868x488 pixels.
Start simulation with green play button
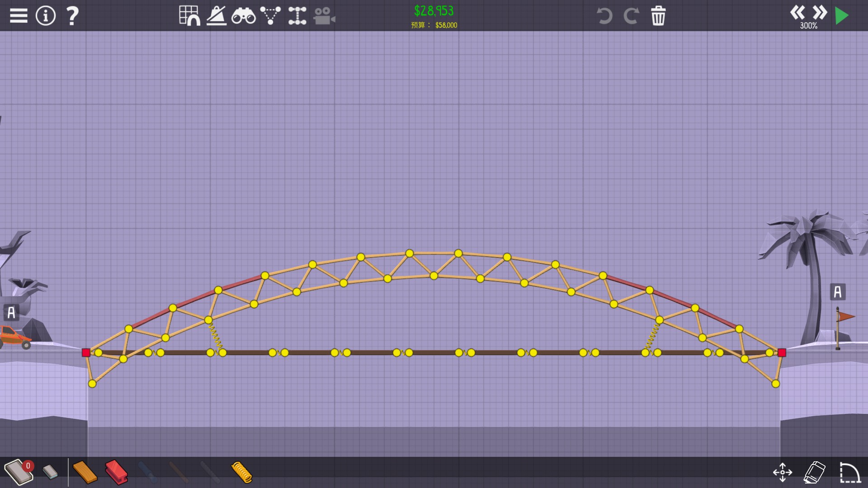click(842, 16)
